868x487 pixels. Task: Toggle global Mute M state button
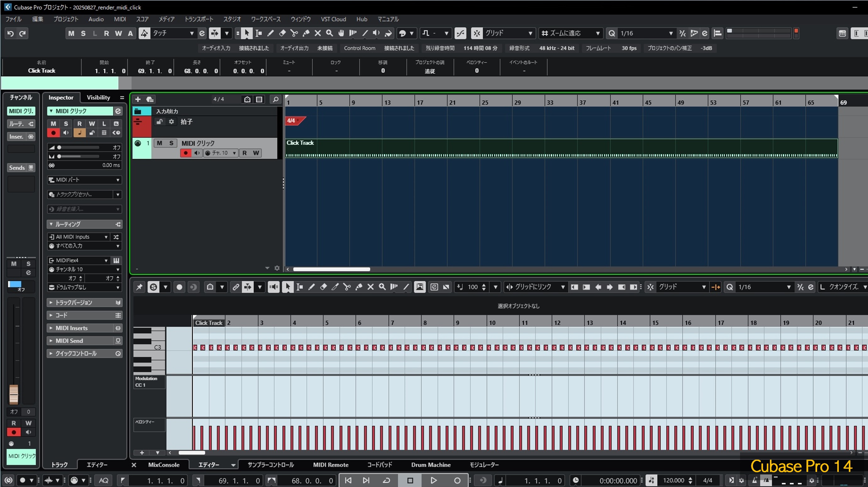pos(71,33)
